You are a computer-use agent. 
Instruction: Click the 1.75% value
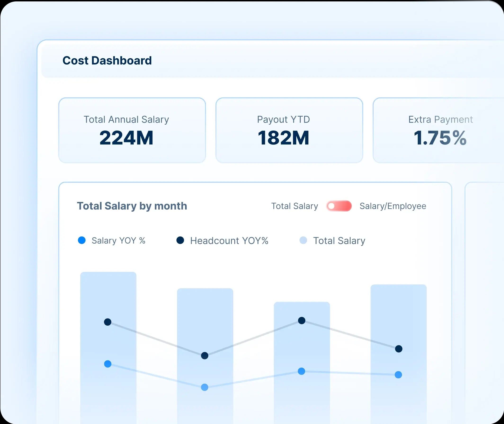(440, 138)
